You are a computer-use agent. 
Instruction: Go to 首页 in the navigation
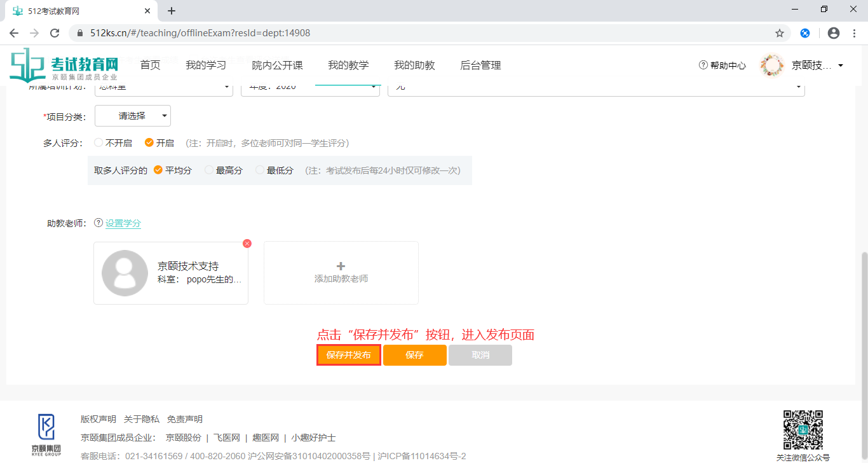(150, 65)
